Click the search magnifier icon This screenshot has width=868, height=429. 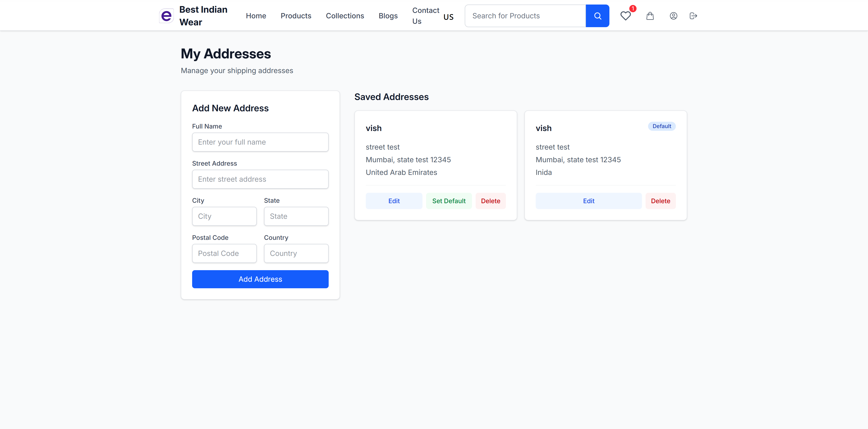(x=597, y=16)
